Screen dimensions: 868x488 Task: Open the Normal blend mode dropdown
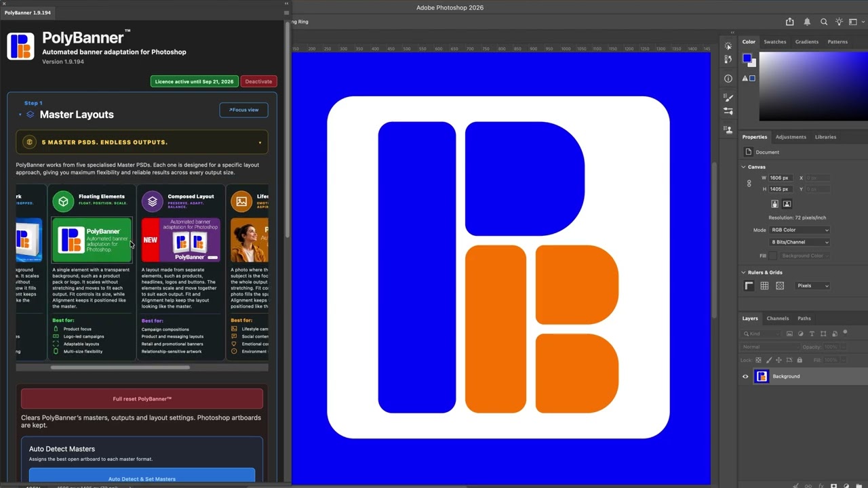click(x=770, y=347)
